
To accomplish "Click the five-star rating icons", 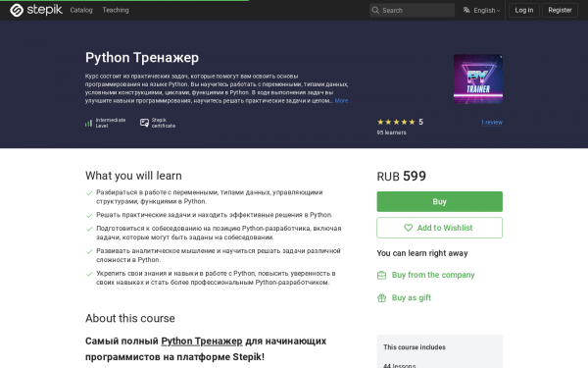I will pyautogui.click(x=396, y=122).
